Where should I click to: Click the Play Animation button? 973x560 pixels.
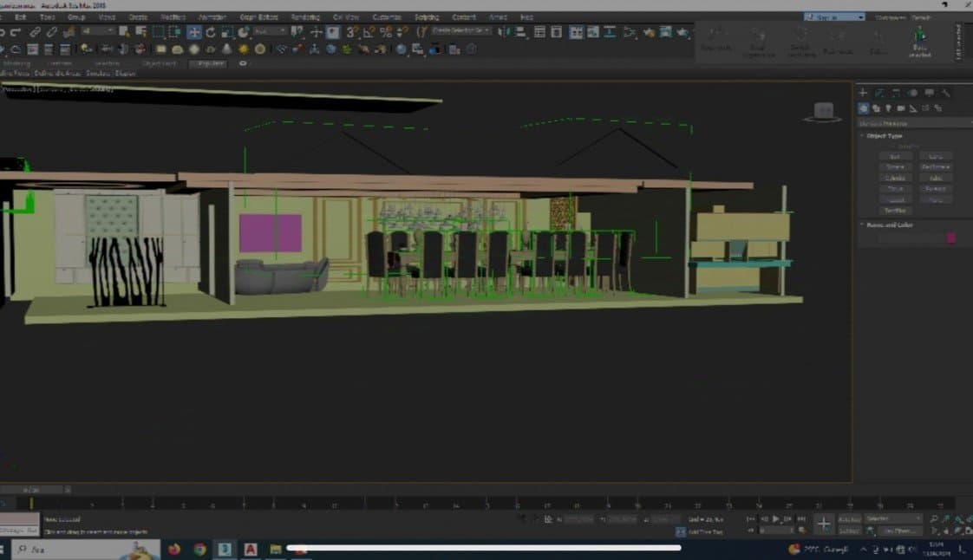(x=775, y=519)
